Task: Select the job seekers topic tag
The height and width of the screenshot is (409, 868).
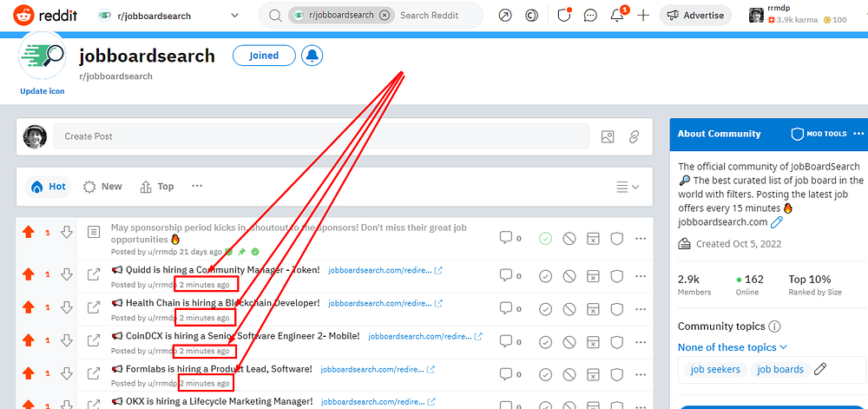Action: click(x=715, y=369)
